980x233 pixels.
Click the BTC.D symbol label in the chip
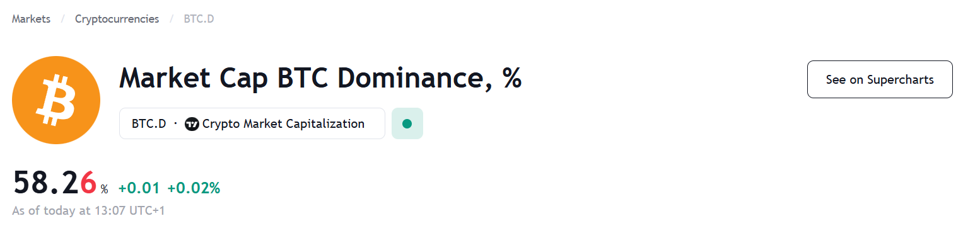coord(149,124)
